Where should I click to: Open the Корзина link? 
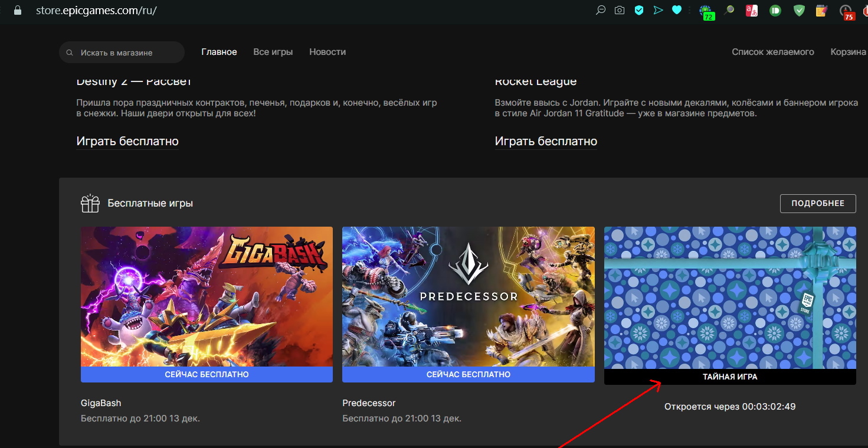coord(849,52)
